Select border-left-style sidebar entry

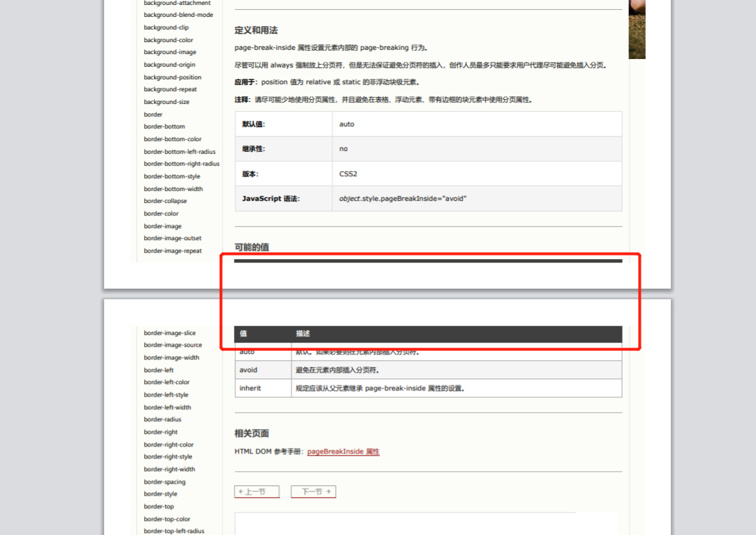click(167, 395)
